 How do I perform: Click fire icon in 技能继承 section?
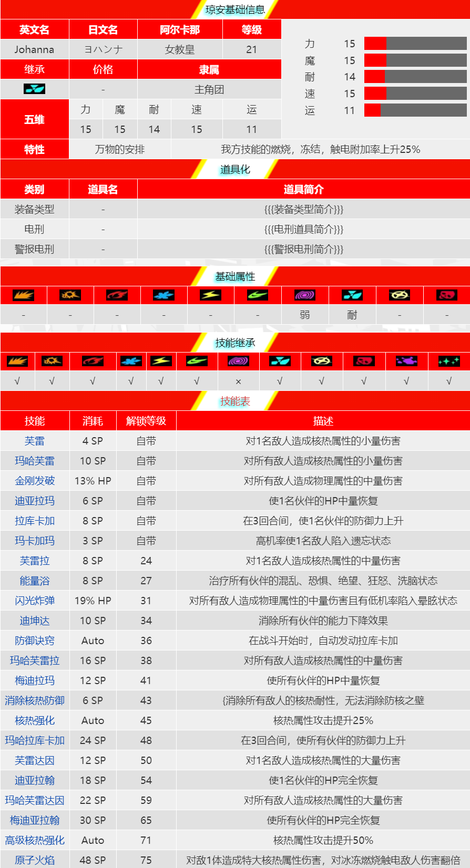coord(93,361)
